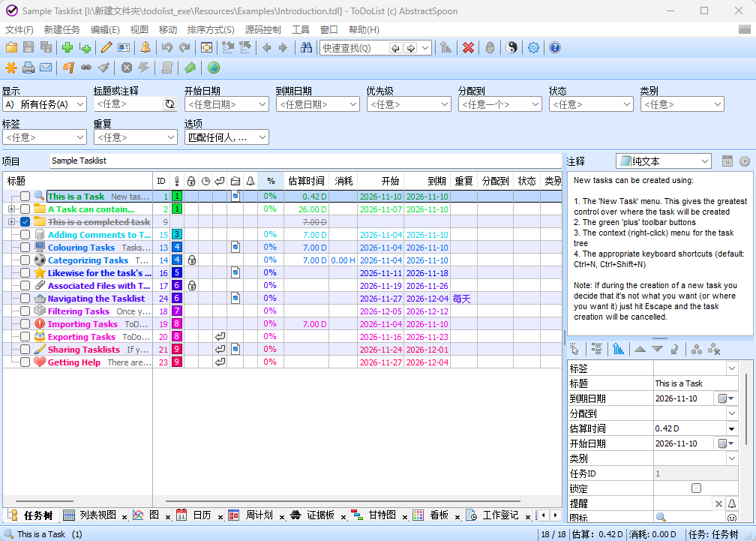Click the refresh icon in title filter
The height and width of the screenshot is (541, 756).
(169, 104)
